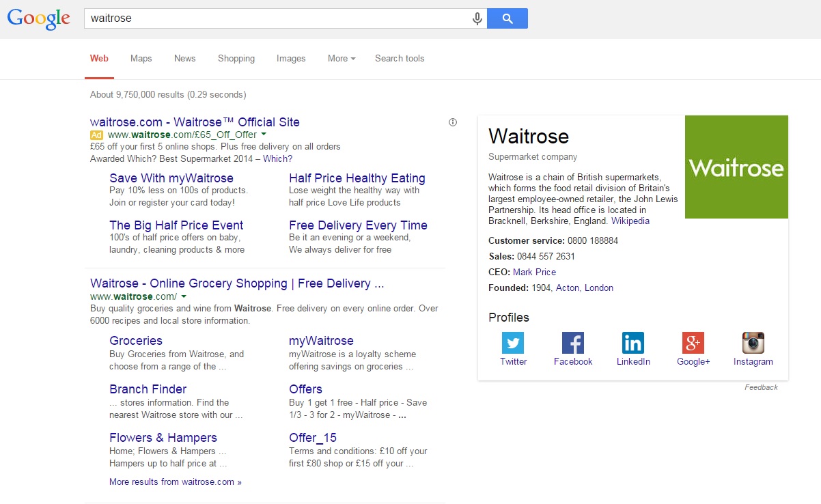The width and height of the screenshot is (821, 504).
Task: Click the blue magnifying glass search button
Action: click(x=507, y=18)
